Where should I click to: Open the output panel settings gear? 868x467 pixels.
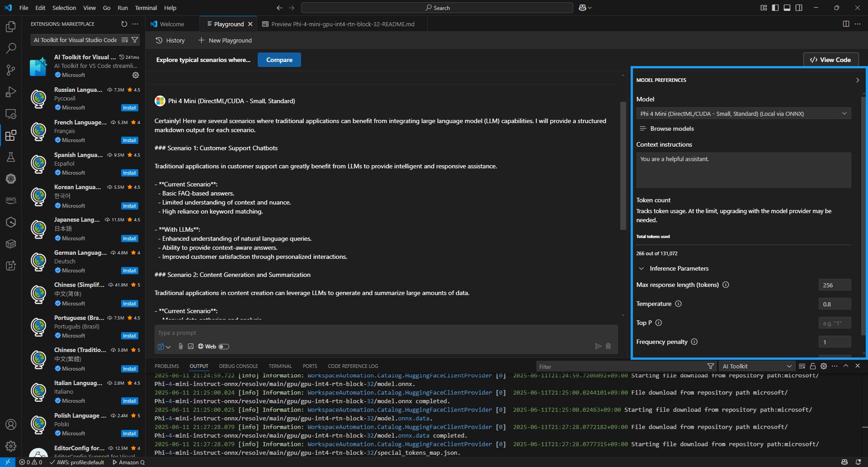(824, 366)
